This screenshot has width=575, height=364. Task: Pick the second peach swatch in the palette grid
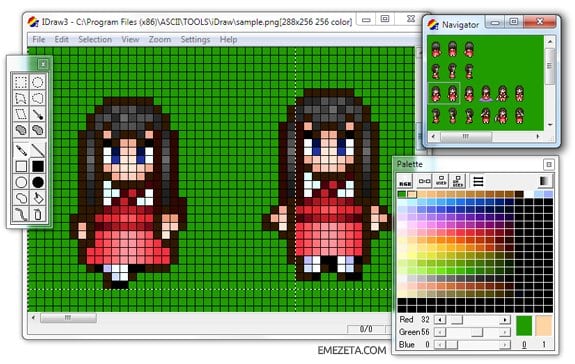coord(412,194)
